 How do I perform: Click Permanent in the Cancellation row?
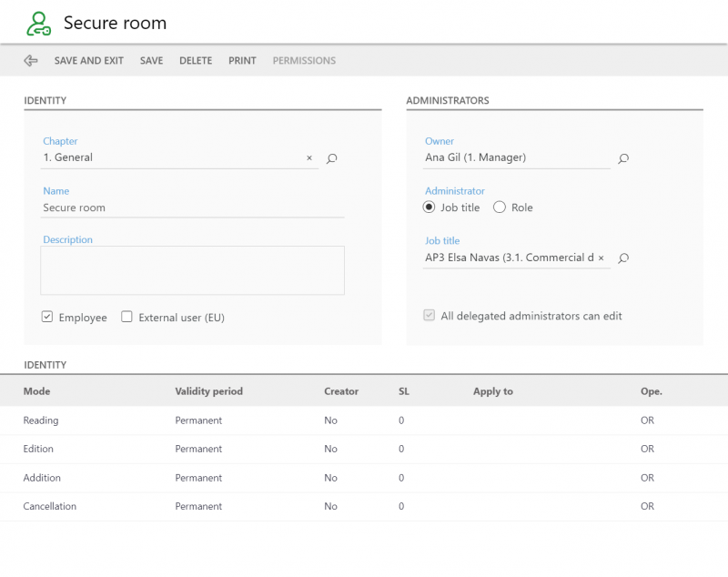point(198,506)
